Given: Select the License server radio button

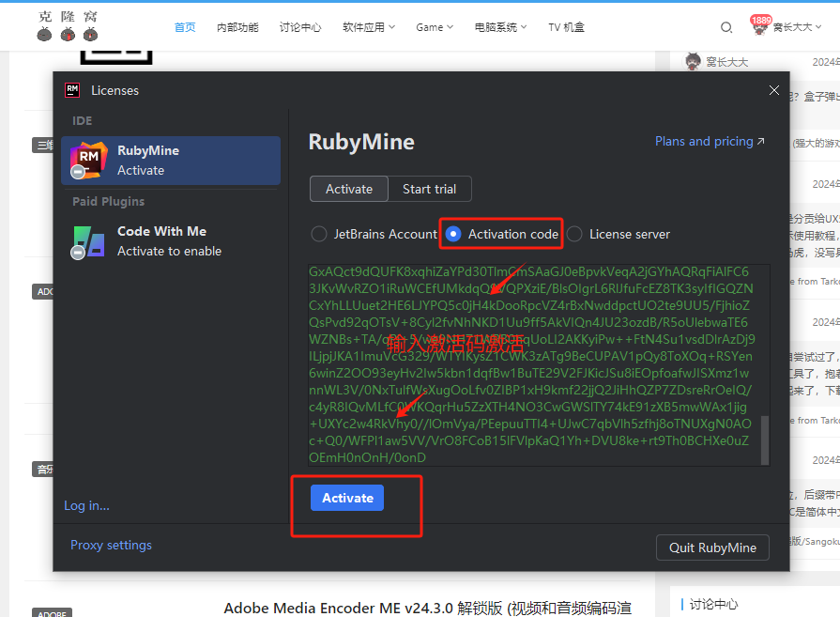Looking at the screenshot, I should click(x=574, y=234).
